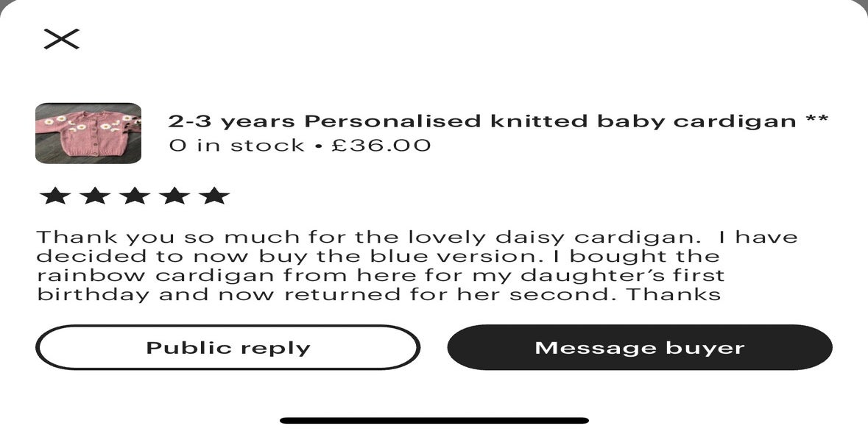Select the third rating star
The height and width of the screenshot is (434, 868).
tap(135, 196)
